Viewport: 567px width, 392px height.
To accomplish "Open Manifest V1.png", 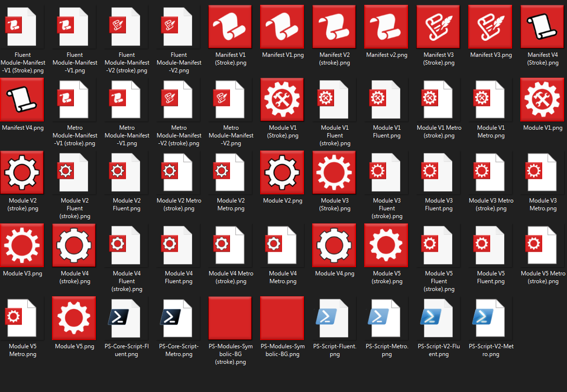I will 282,26.
